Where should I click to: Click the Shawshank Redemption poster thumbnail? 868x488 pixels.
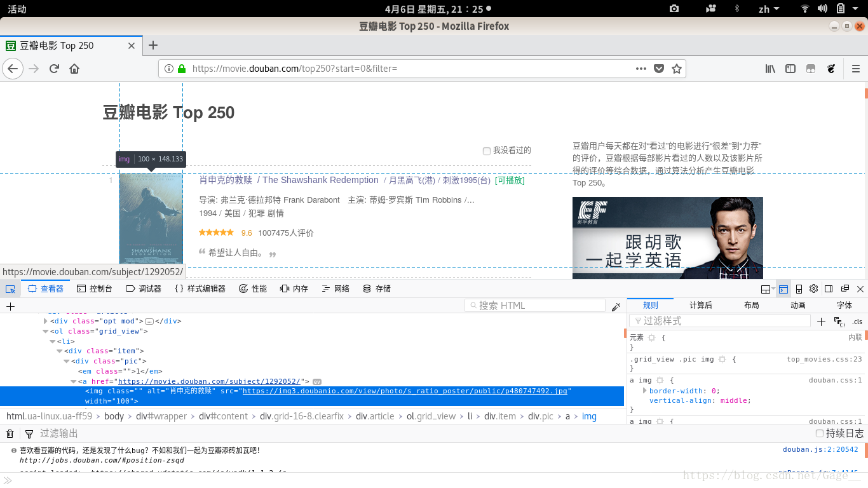[x=151, y=219]
